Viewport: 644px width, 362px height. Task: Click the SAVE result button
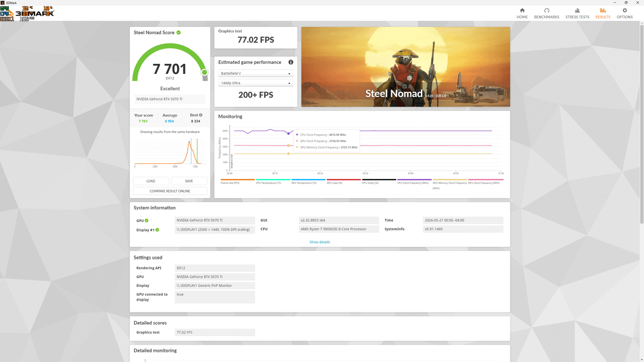point(189,181)
